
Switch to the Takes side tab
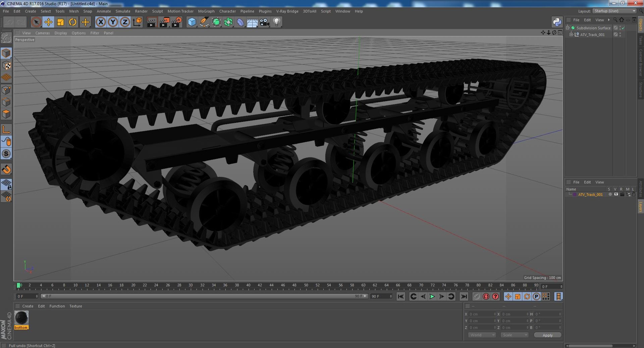[x=641, y=41]
